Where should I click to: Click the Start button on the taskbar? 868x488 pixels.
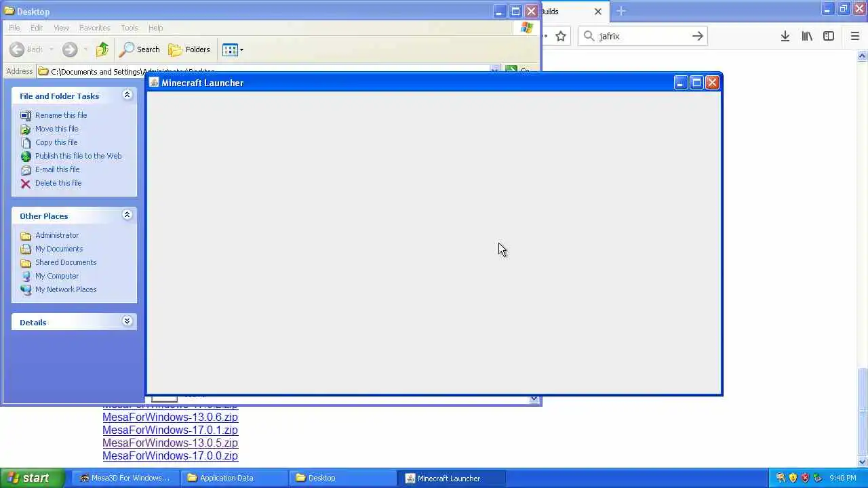(x=33, y=478)
